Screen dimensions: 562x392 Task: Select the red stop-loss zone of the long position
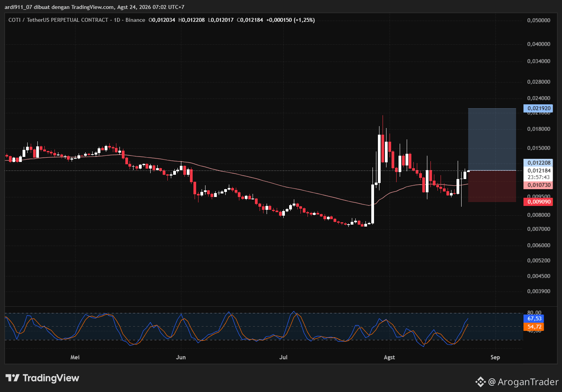tap(492, 186)
